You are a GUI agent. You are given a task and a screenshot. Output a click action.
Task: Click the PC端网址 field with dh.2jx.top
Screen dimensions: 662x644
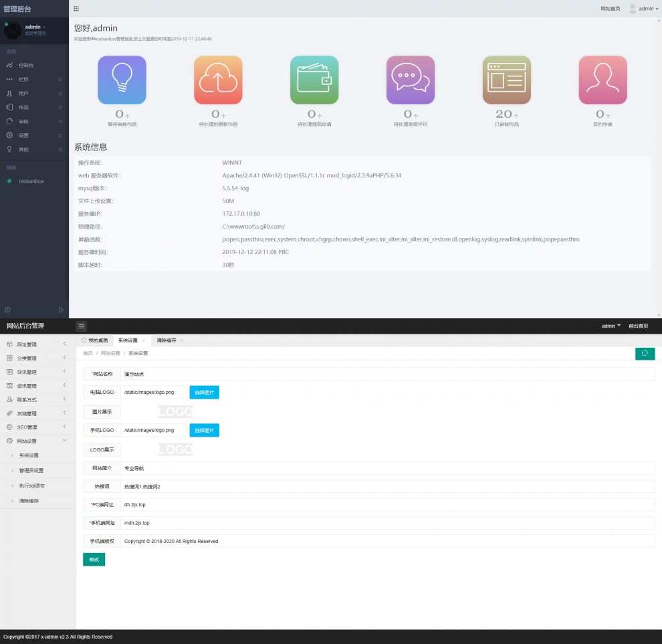tap(387, 505)
